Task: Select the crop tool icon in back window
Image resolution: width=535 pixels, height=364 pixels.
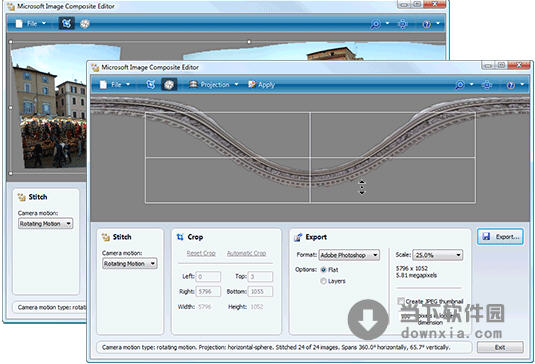Action: [67, 24]
